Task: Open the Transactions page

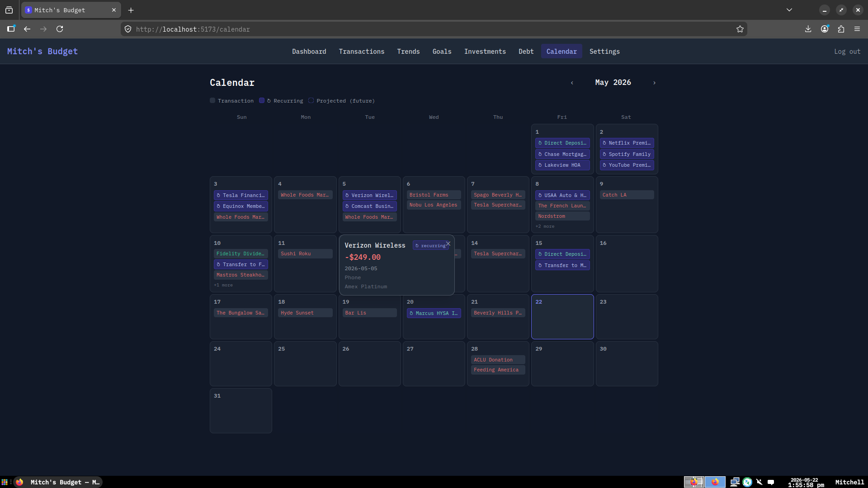Action: pyautogui.click(x=362, y=52)
